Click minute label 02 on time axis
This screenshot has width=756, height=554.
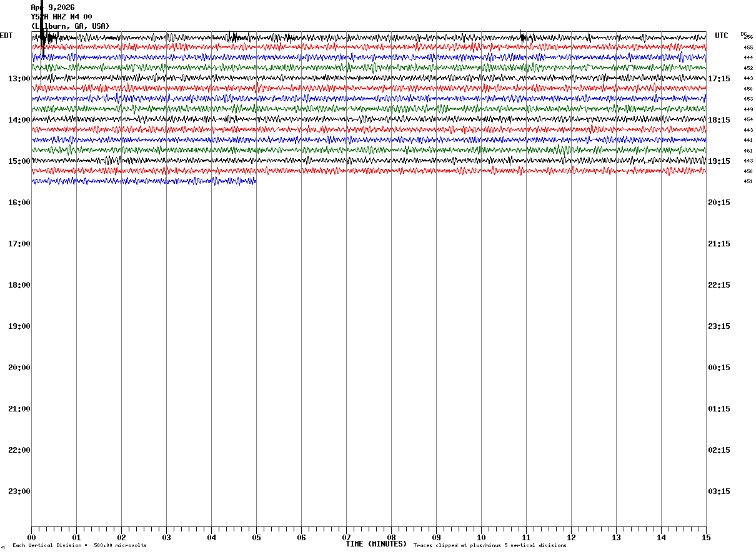click(x=121, y=538)
